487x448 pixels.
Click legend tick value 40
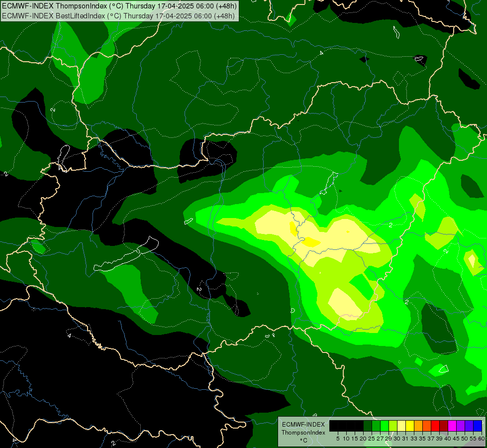[x=448, y=439]
